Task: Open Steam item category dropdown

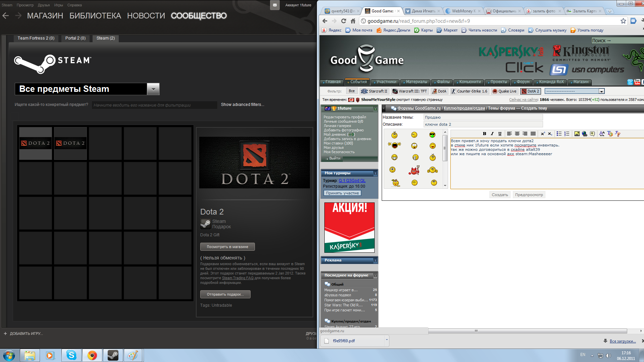Action: point(153,89)
